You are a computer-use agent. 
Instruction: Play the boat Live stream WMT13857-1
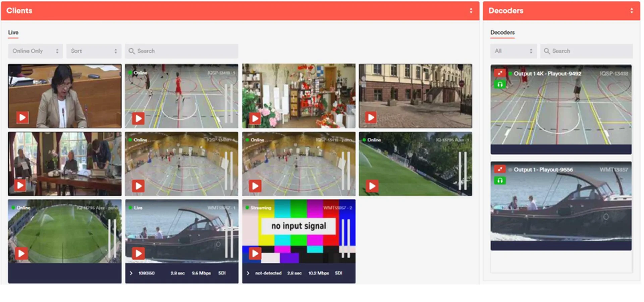tap(138, 253)
